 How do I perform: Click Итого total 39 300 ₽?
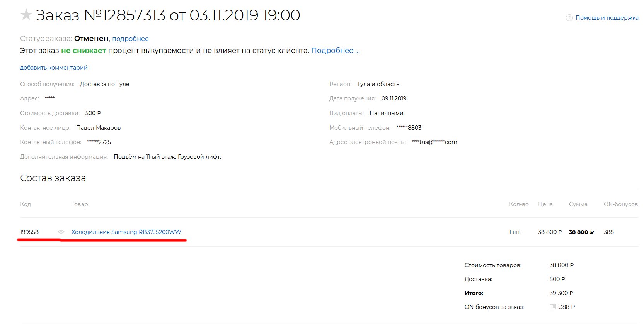coord(561,293)
